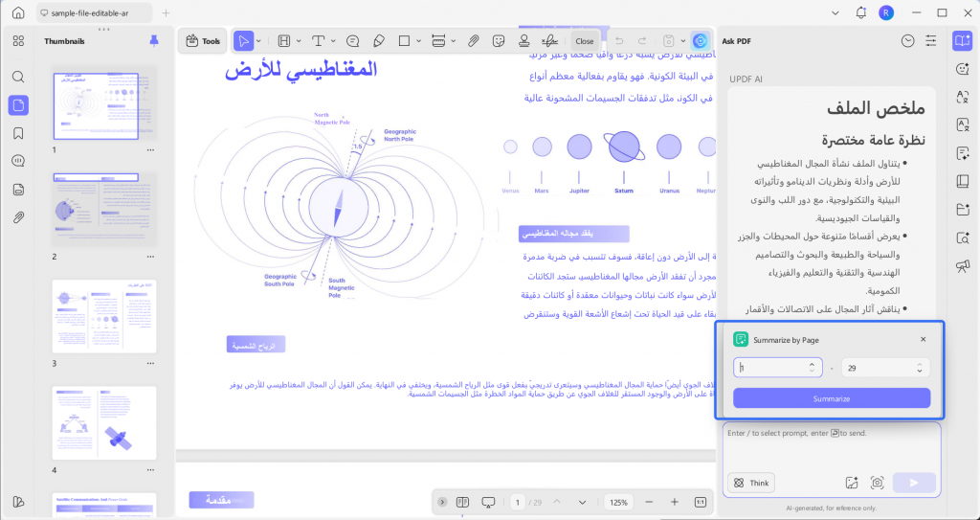Zoom in with the plus button
The width and height of the screenshot is (980, 520).
[675, 502]
